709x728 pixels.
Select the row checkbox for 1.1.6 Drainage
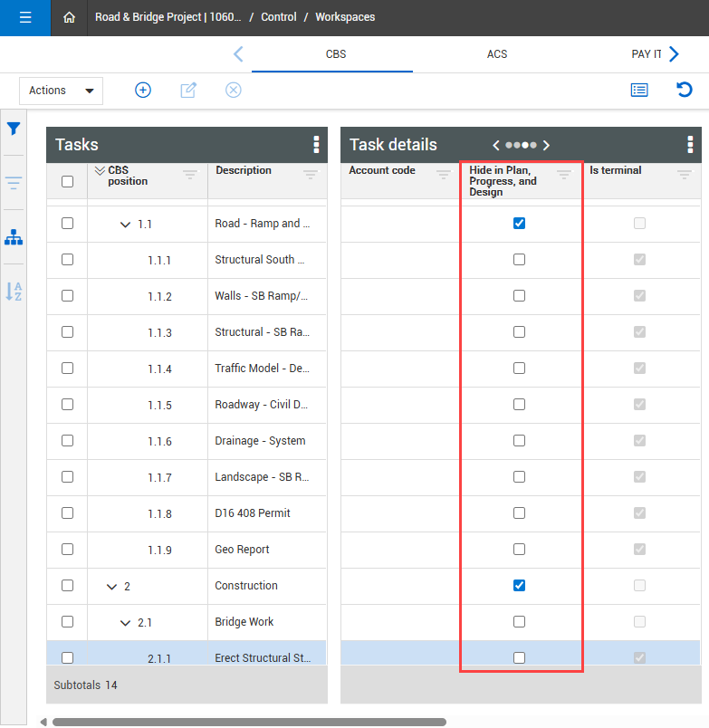(67, 441)
